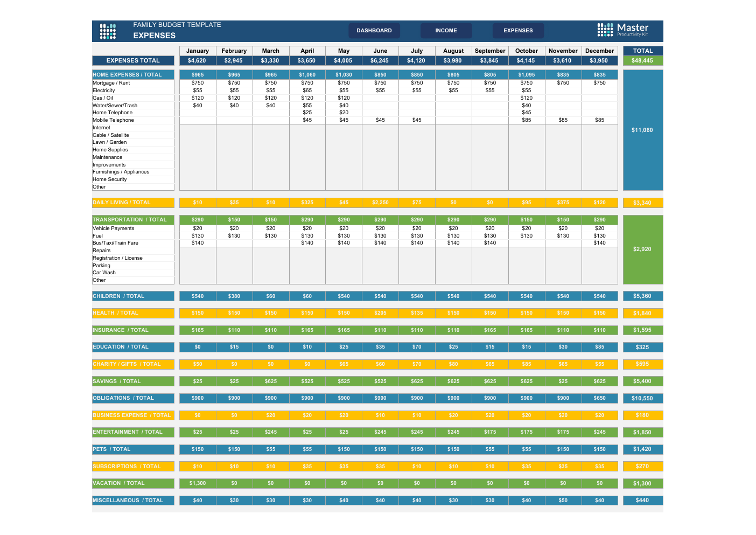Click the grand total $48,445 cell
This screenshot has height=535, width=756.
[643, 60]
